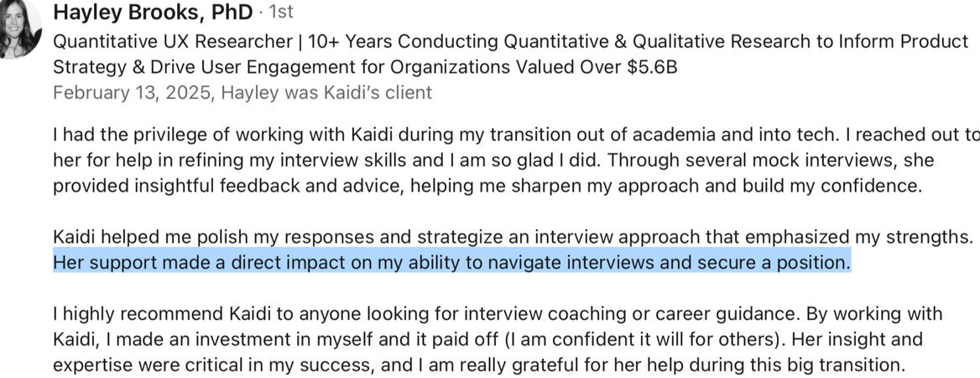Click Hayley Brooks's profile photo
The height and width of the screenshot is (378, 980).
[x=18, y=29]
